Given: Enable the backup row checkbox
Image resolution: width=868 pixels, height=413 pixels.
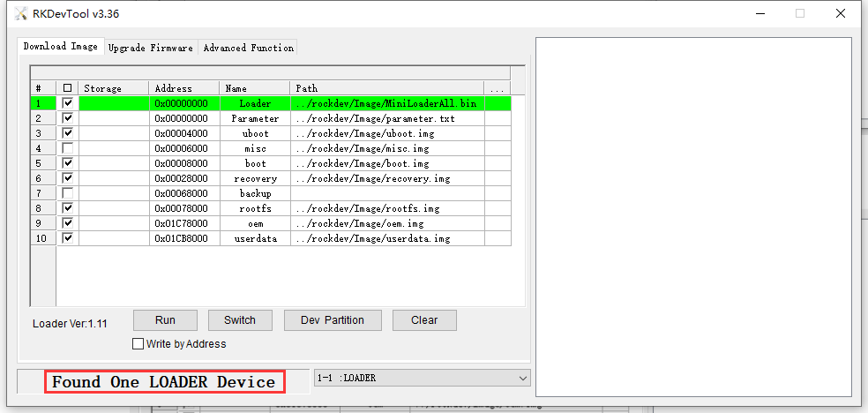Looking at the screenshot, I should click(68, 193).
